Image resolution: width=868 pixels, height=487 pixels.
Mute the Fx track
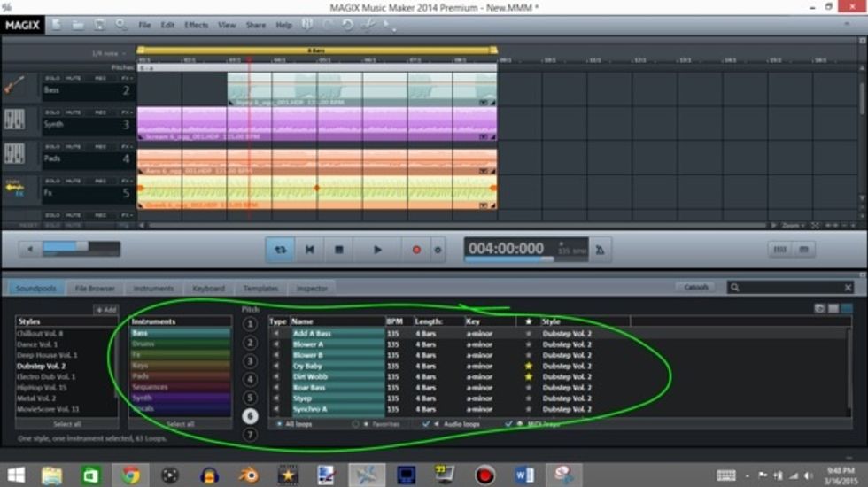pyautogui.click(x=73, y=181)
